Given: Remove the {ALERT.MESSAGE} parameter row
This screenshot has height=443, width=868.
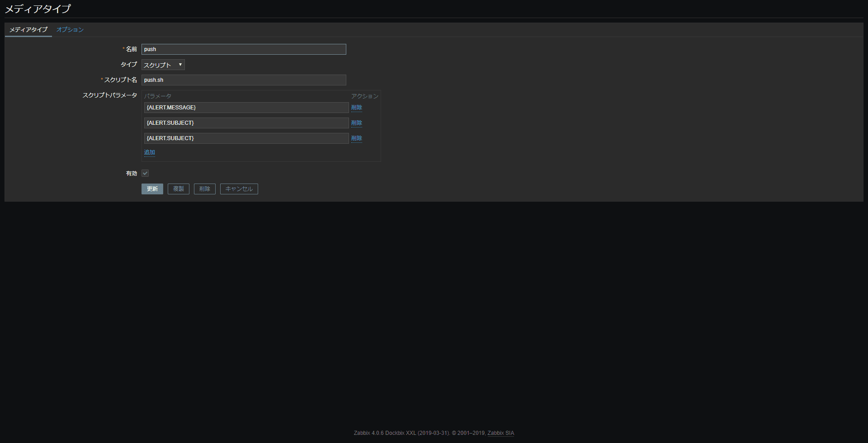Looking at the screenshot, I should (x=356, y=108).
